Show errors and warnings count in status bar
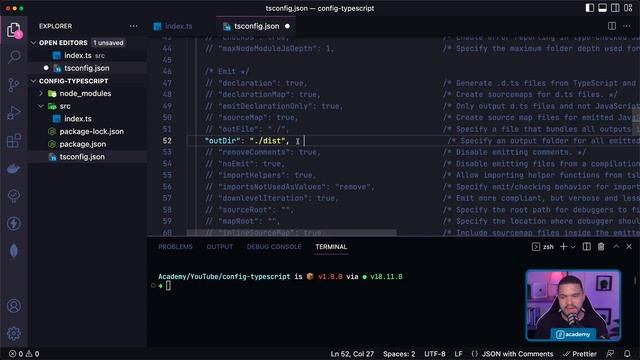Screen dimensions: 640x360 (24, 354)
